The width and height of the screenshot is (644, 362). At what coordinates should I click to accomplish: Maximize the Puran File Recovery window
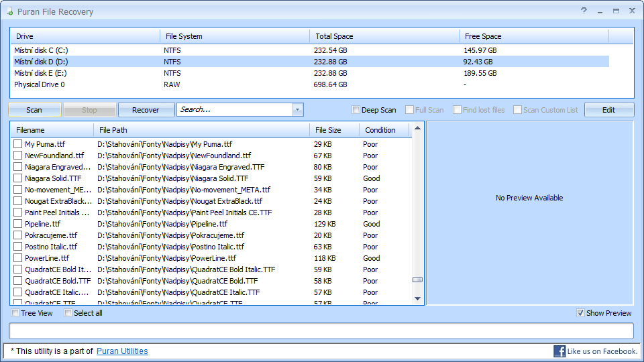(x=616, y=11)
